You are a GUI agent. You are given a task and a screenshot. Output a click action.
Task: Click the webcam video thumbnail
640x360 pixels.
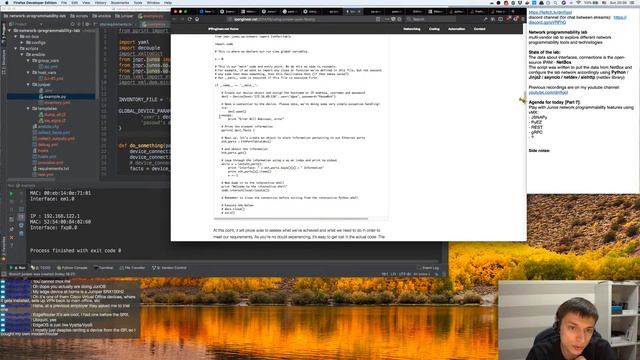[x=569, y=320]
